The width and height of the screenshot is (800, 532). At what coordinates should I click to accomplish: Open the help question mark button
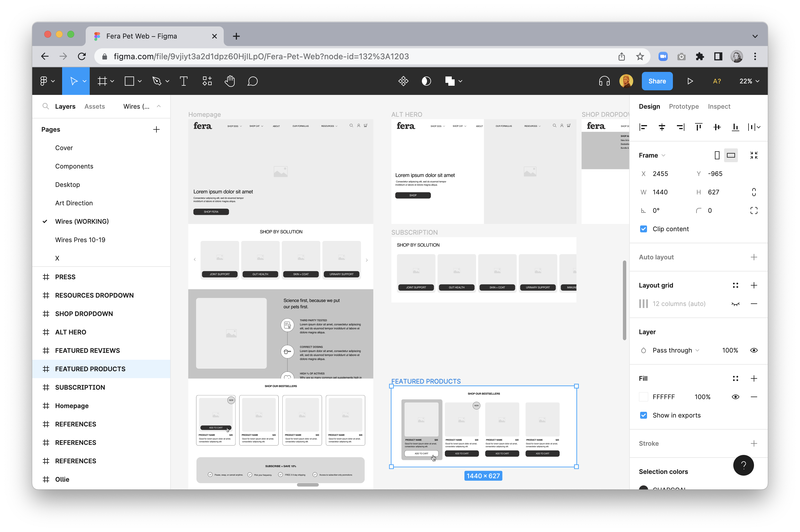(x=743, y=465)
